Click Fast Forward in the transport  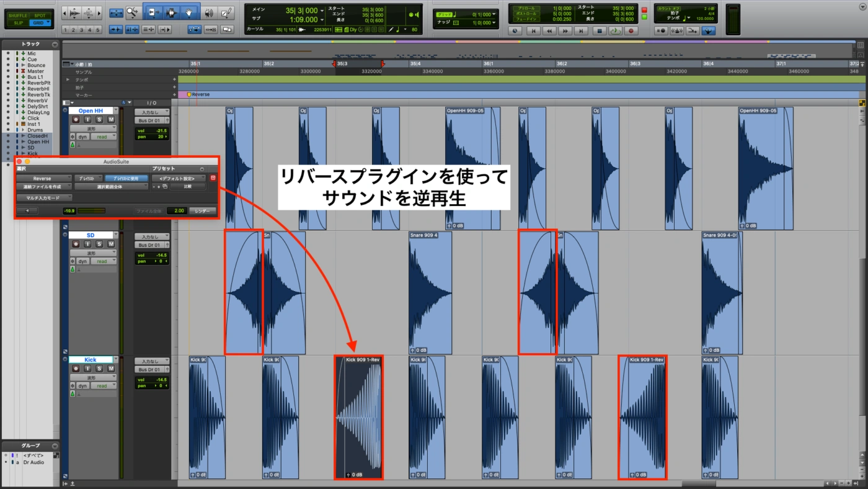point(565,30)
